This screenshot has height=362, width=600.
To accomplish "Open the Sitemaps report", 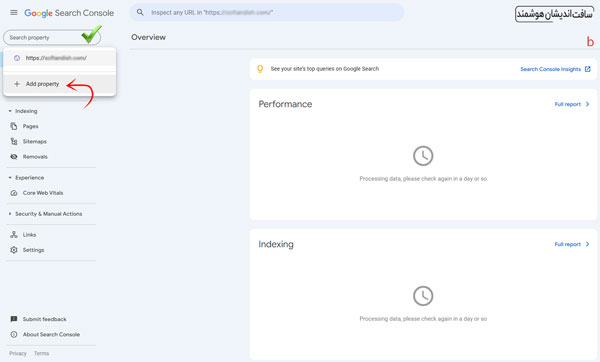I will click(34, 142).
